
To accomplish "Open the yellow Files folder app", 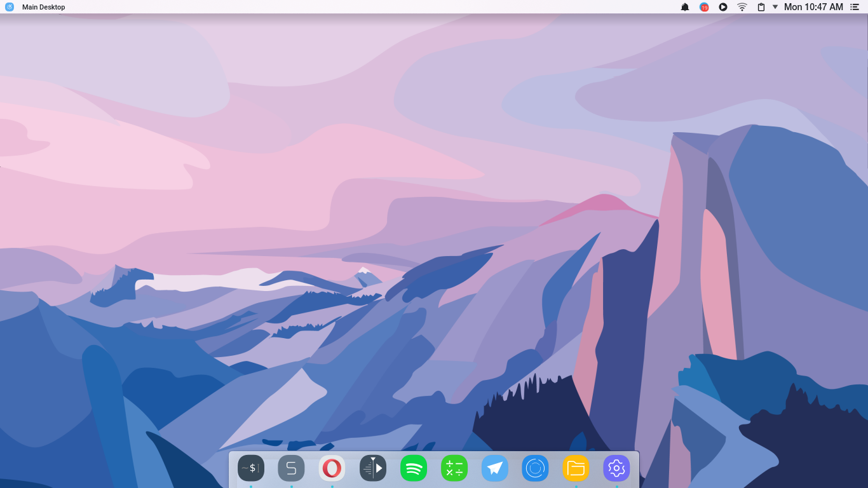I will point(576,468).
